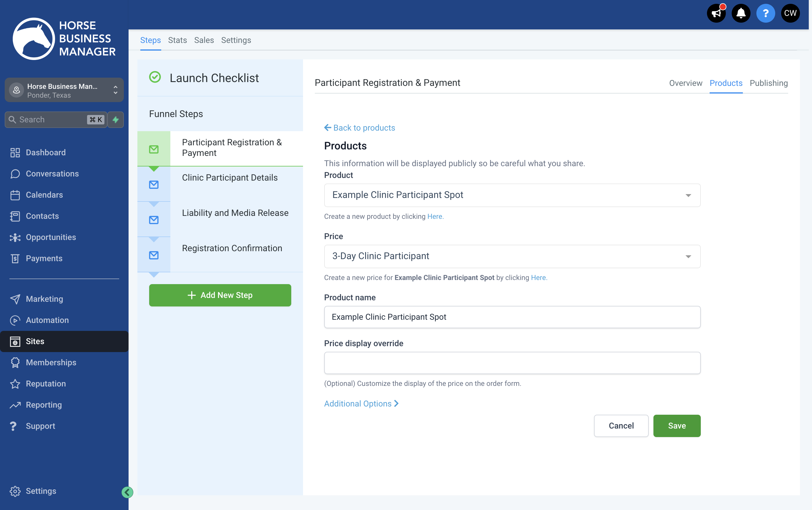Open the help question mark icon
812x510 pixels.
[766, 14]
